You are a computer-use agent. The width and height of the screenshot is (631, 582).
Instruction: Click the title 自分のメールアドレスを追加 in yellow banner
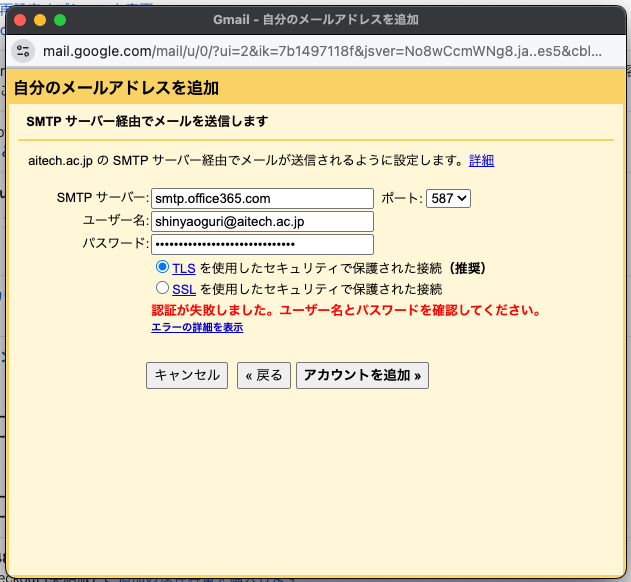point(116,88)
